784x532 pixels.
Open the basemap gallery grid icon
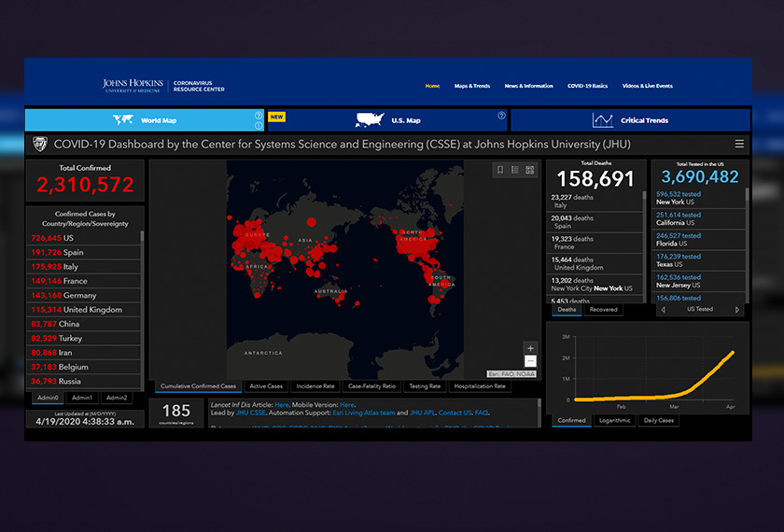pyautogui.click(x=530, y=170)
